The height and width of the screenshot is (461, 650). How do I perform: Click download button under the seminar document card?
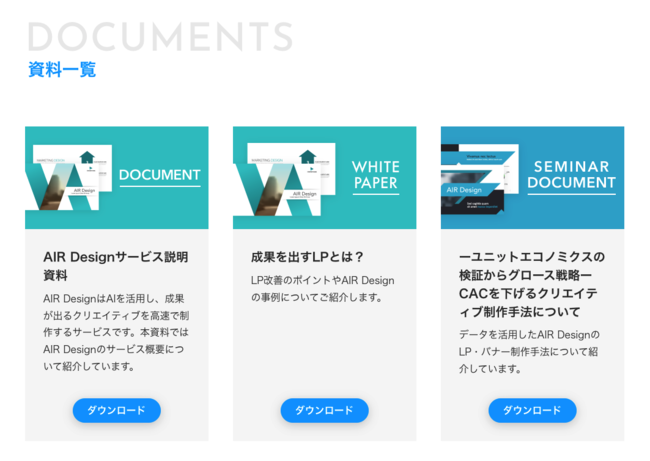532,410
